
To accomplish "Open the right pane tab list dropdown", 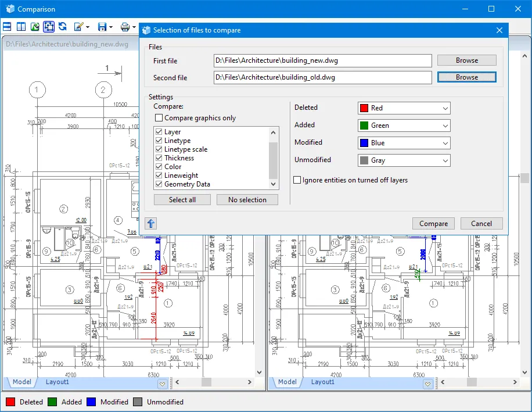I will point(427,384).
